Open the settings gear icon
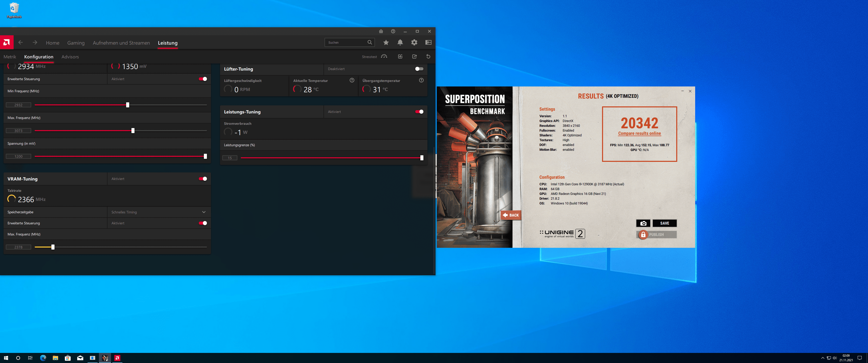 (414, 42)
